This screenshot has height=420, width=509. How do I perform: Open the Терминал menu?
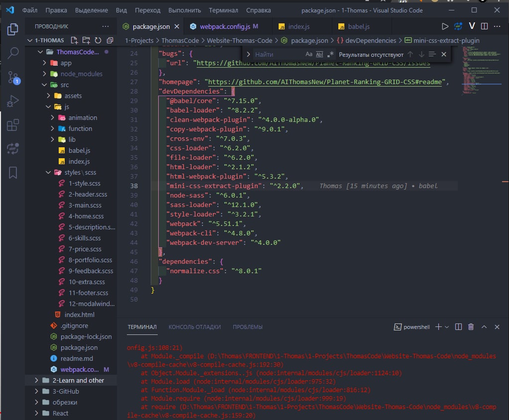click(x=223, y=10)
